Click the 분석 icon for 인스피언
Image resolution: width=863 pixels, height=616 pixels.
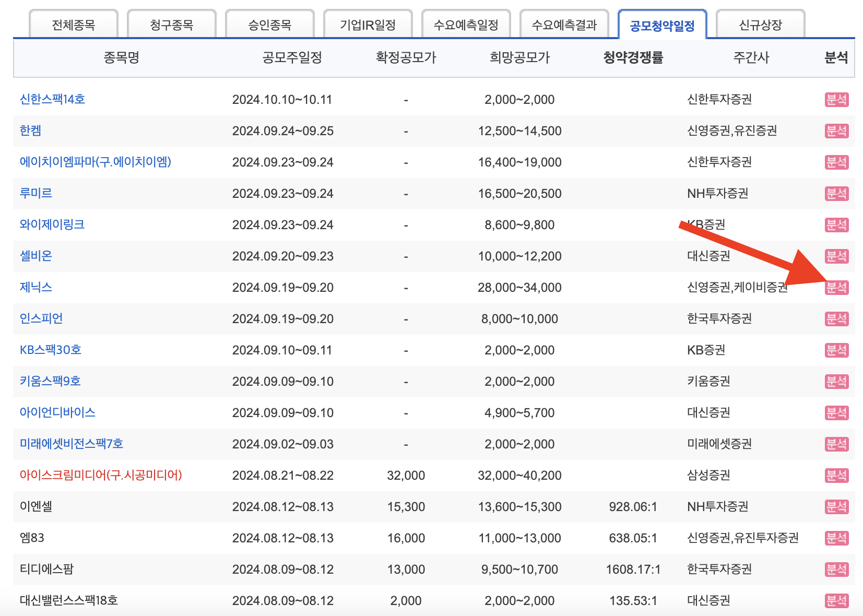tap(836, 319)
